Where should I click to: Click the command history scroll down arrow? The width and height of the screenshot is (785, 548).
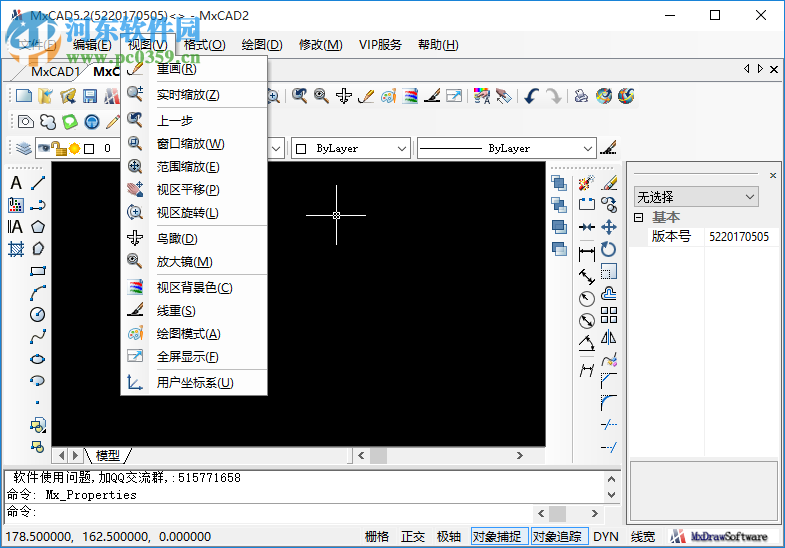point(611,494)
